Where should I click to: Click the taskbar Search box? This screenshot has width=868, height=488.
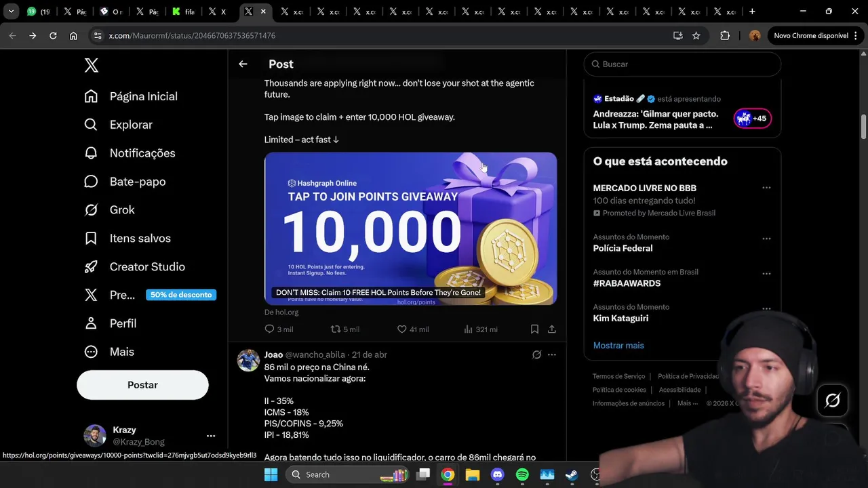(346, 474)
